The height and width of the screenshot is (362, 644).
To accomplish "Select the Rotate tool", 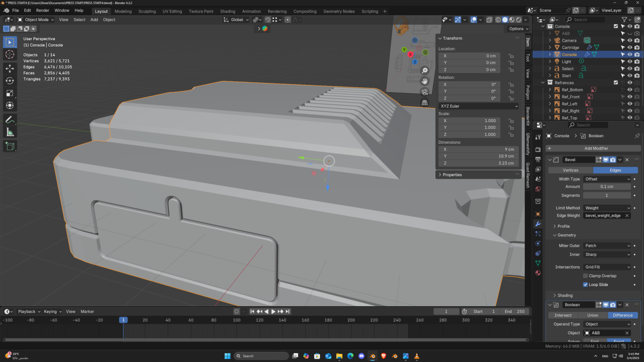I will [10, 80].
